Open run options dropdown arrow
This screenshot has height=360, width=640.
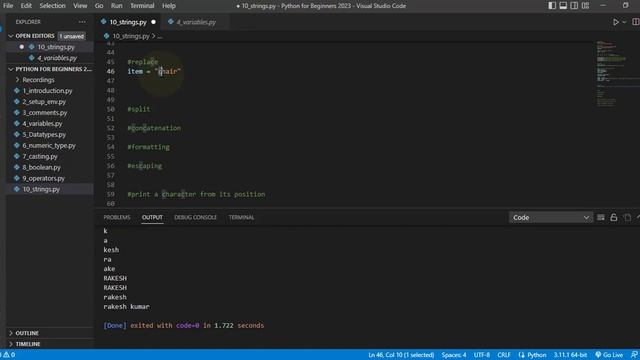[624, 22]
